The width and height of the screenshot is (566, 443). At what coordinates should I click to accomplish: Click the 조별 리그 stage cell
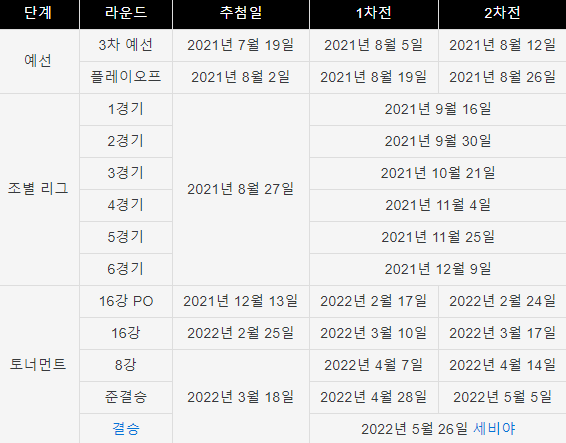tap(38, 189)
